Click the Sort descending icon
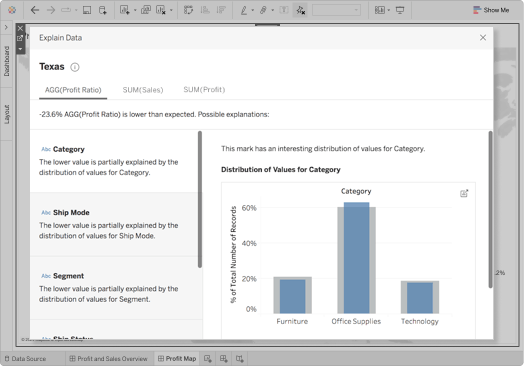This screenshot has width=524, height=366. (221, 10)
